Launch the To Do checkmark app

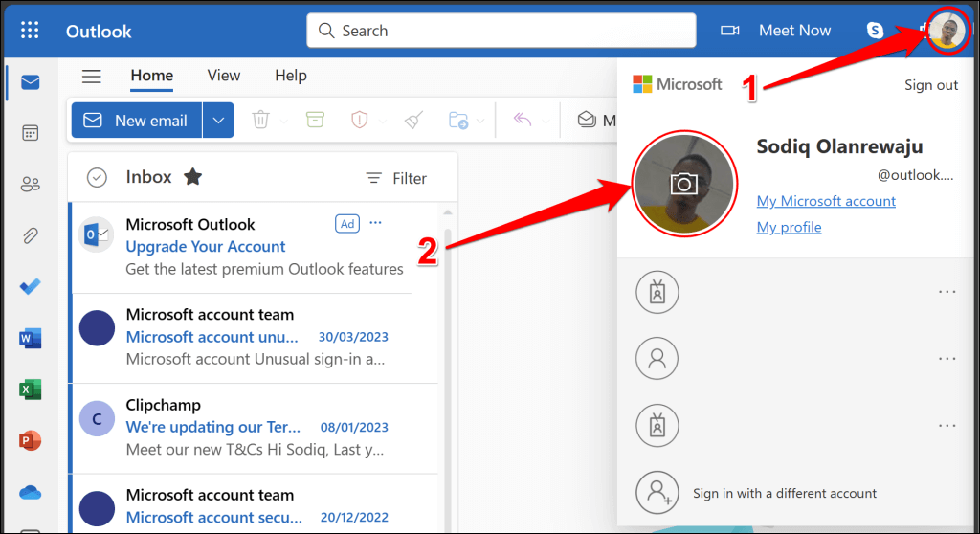tap(30, 286)
